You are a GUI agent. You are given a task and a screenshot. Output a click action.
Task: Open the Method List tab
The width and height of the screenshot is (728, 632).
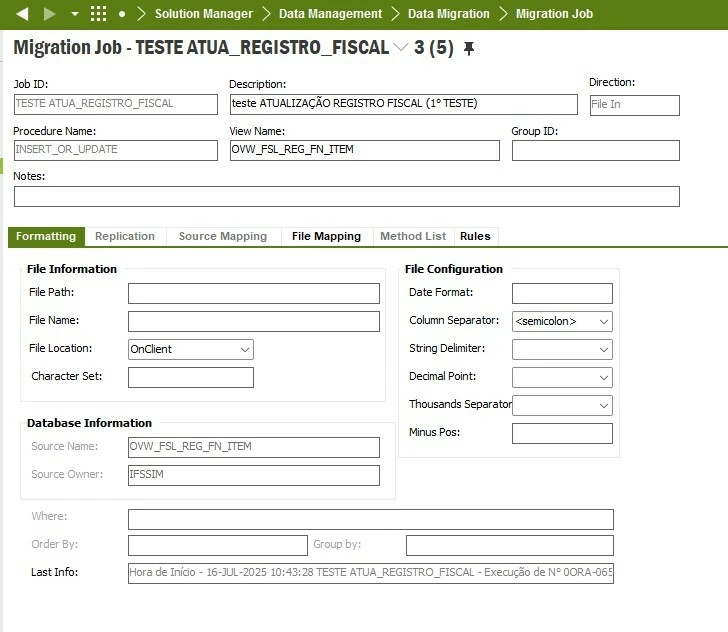413,236
